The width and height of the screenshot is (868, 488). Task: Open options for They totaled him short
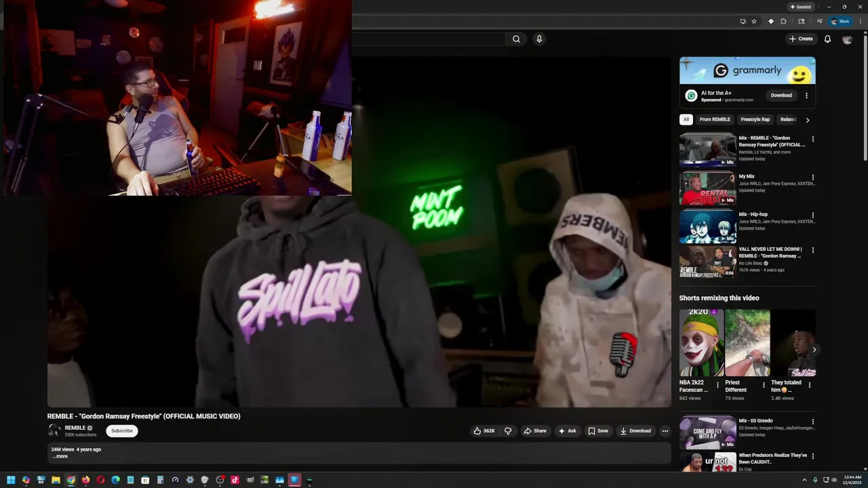click(809, 385)
